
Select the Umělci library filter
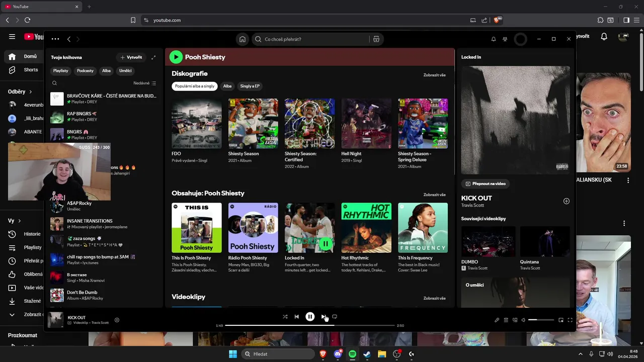point(125,71)
